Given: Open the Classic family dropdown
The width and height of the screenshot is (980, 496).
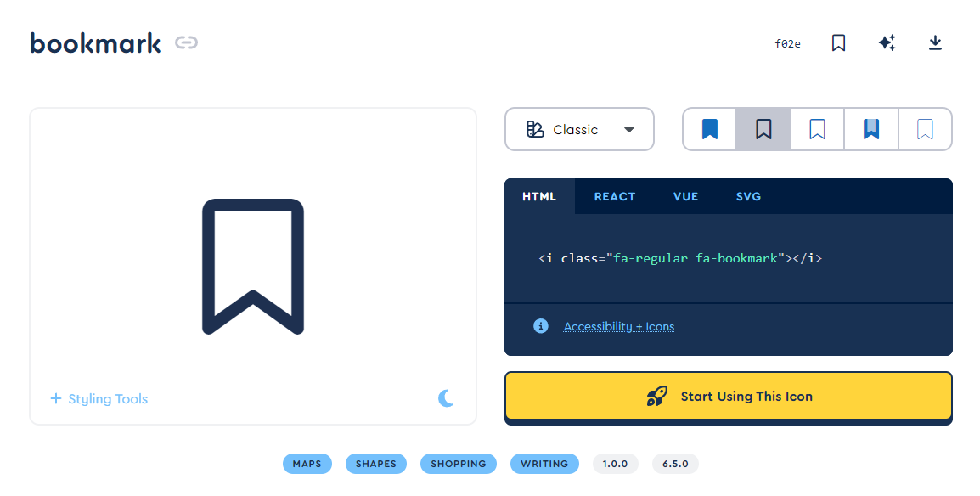Looking at the screenshot, I should click(579, 129).
